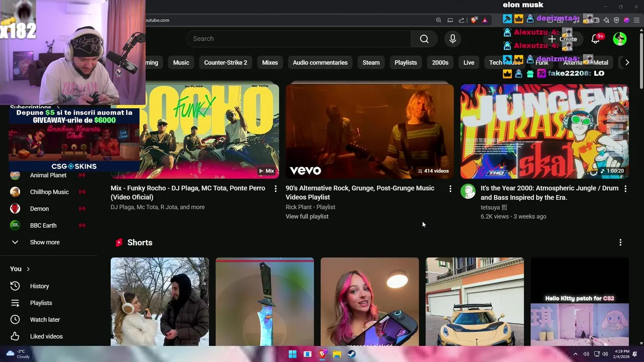644x362 pixels.
Task: Open the knife Short thumbnail
Action: [x=265, y=302]
